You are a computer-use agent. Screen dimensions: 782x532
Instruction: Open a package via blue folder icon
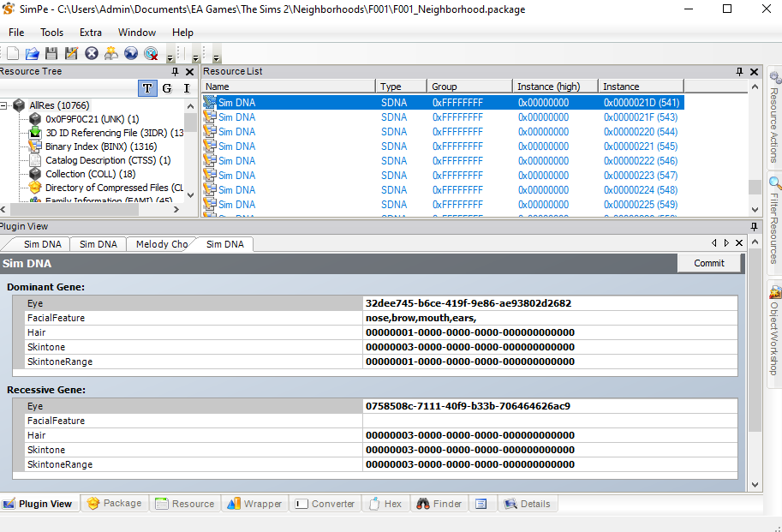coord(32,53)
